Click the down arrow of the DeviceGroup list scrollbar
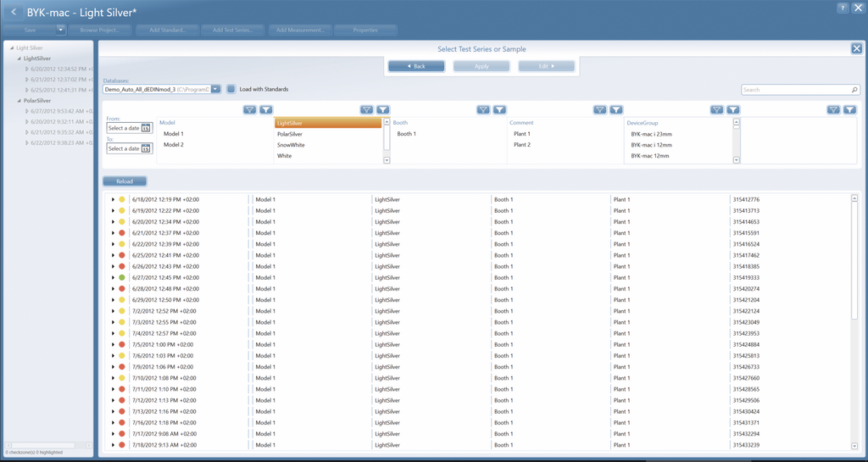 (737, 160)
